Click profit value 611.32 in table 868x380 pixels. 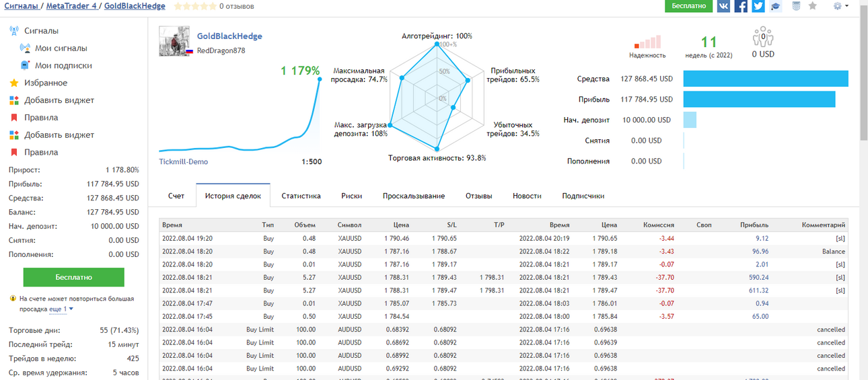[758, 291]
